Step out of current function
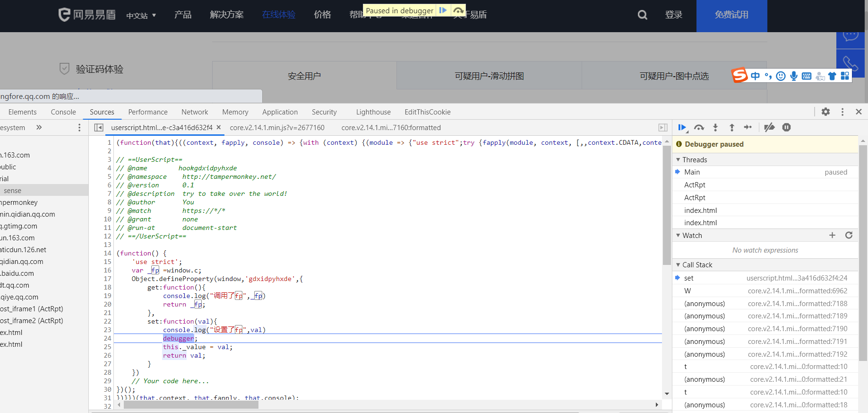 click(731, 127)
